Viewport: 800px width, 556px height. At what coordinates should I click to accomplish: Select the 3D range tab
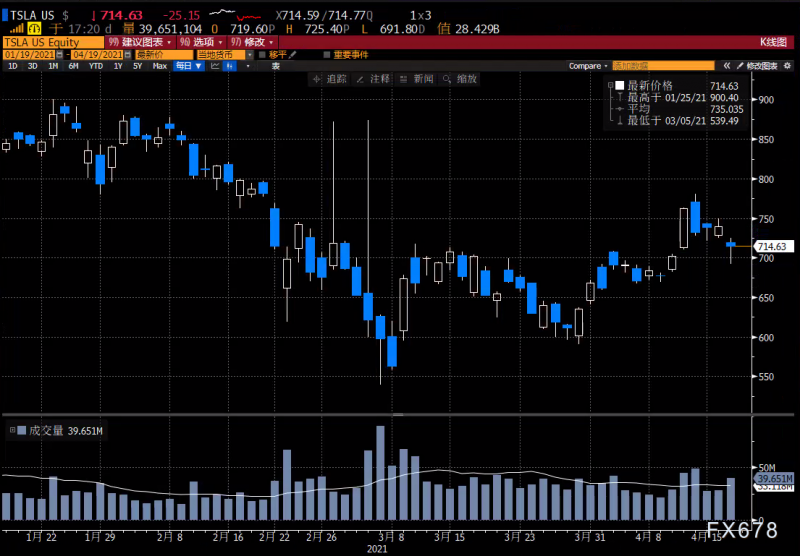33,66
